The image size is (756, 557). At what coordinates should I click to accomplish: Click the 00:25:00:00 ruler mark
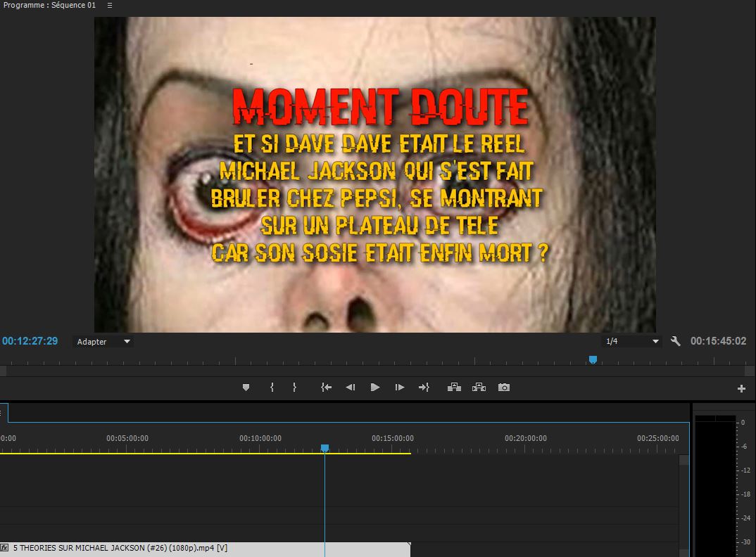pyautogui.click(x=657, y=438)
